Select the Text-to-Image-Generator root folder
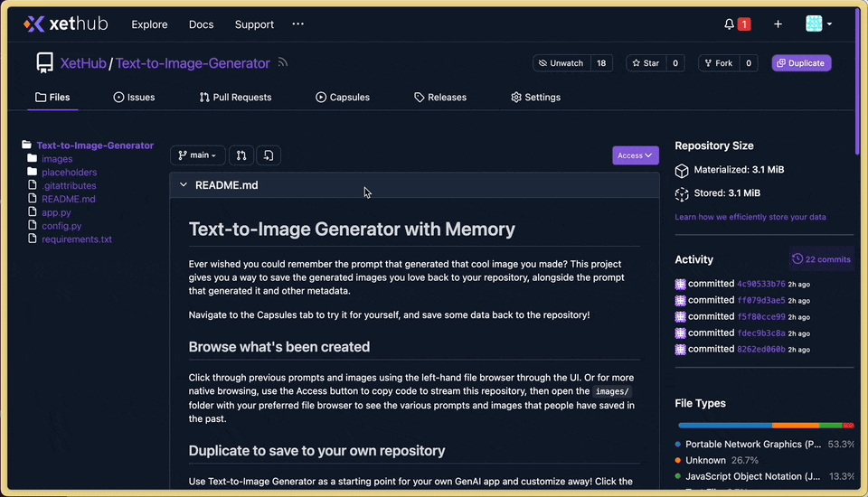868x497 pixels. point(95,145)
